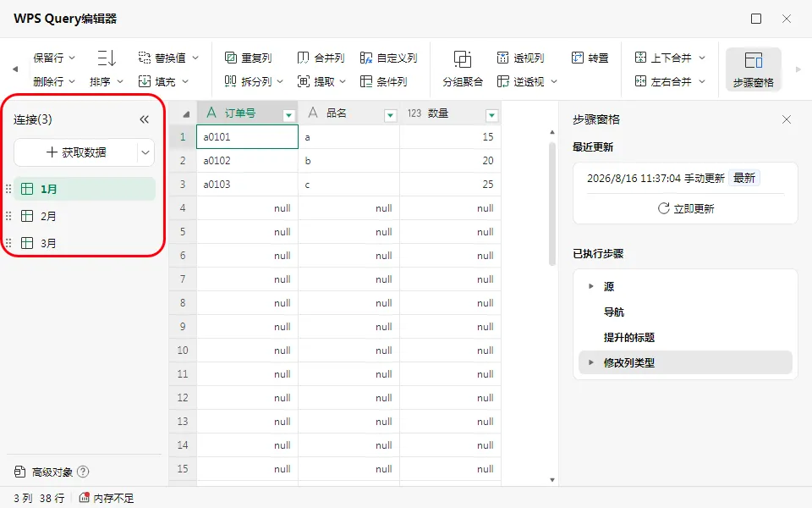Select the 1月 query
This screenshot has height=508, width=812.
85,189
